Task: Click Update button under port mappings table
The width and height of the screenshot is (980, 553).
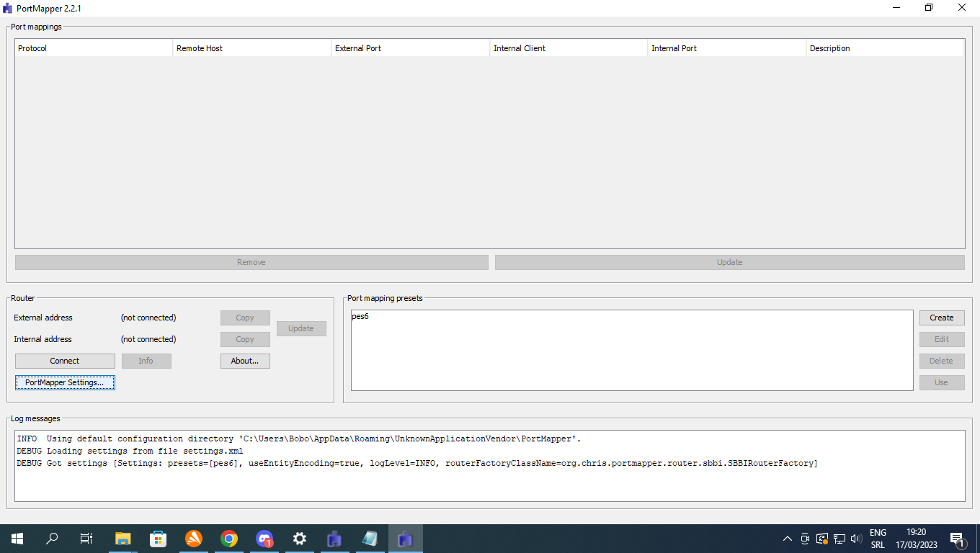Action: point(729,262)
